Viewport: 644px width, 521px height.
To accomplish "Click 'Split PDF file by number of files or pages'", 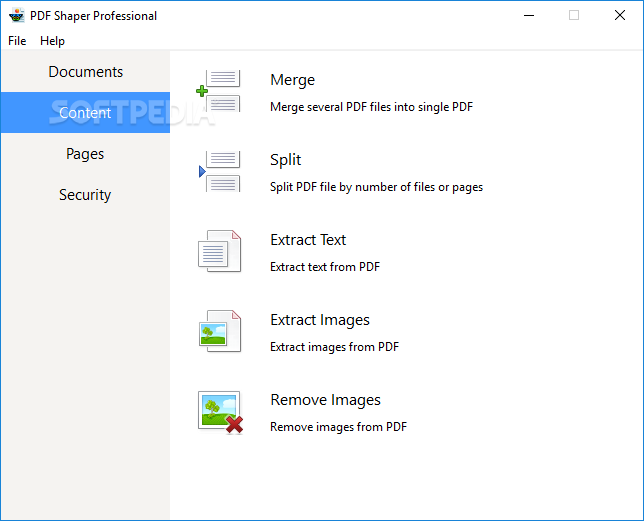I will point(376,187).
